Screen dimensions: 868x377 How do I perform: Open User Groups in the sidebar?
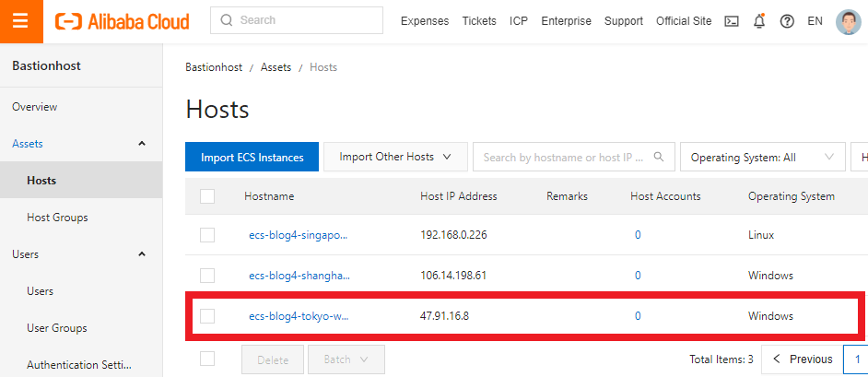click(57, 328)
